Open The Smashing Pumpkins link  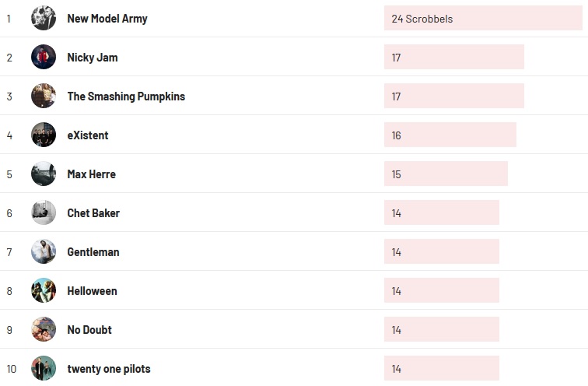[126, 96]
